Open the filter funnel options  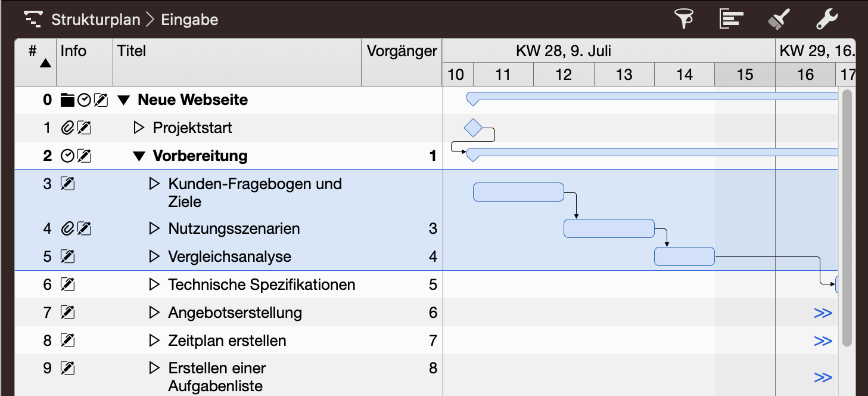[x=684, y=19]
